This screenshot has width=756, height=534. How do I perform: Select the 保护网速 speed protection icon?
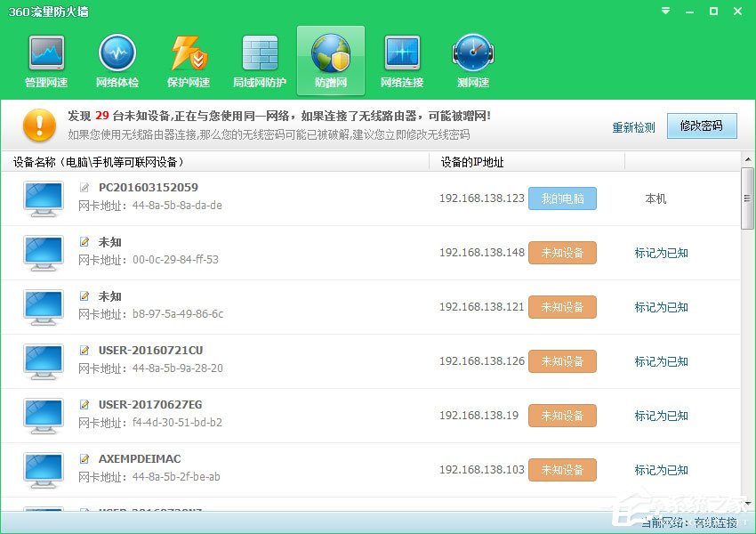point(188,59)
